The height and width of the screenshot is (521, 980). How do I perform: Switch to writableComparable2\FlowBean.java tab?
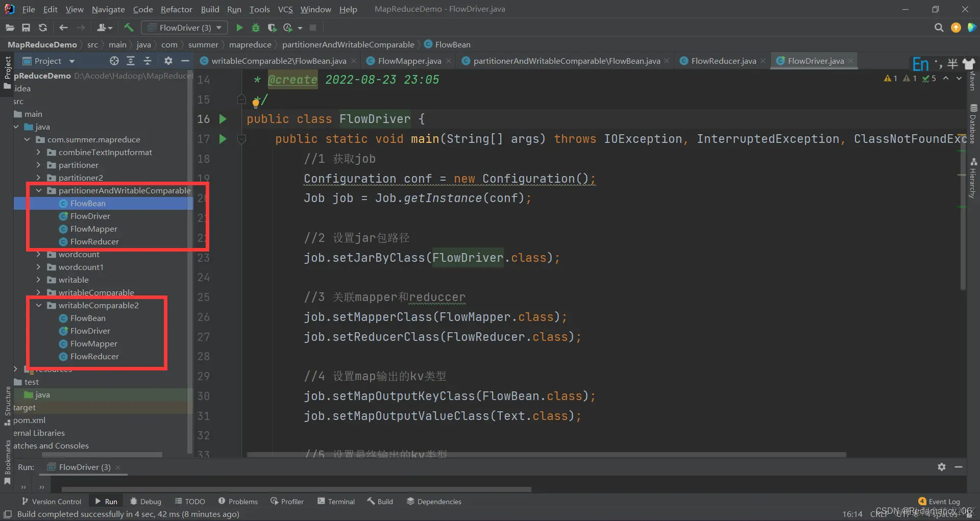279,61
